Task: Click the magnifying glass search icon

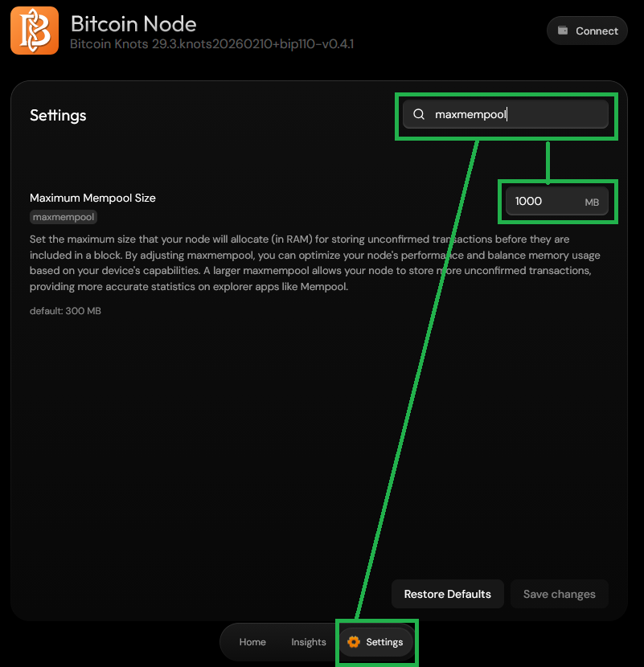Action: point(419,114)
